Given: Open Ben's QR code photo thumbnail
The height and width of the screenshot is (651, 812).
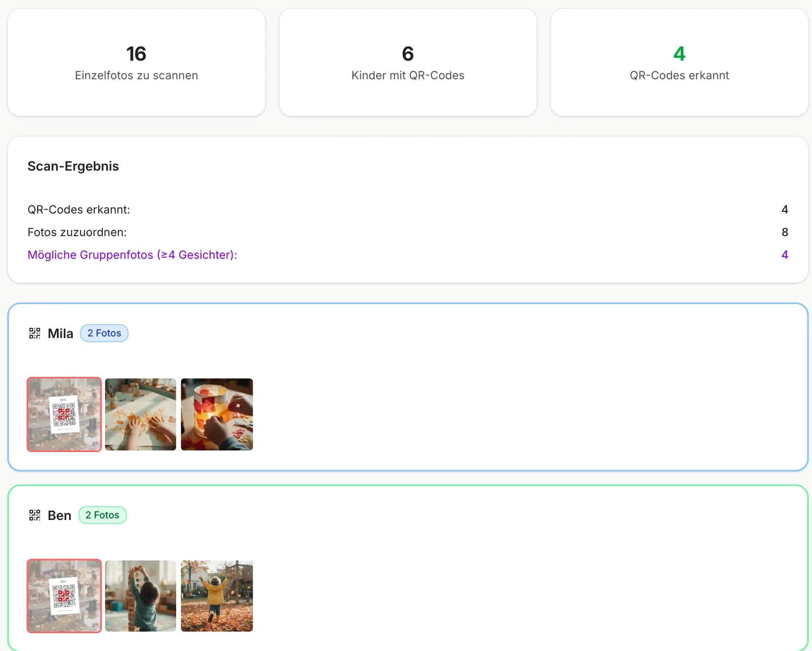Looking at the screenshot, I should coord(64,596).
